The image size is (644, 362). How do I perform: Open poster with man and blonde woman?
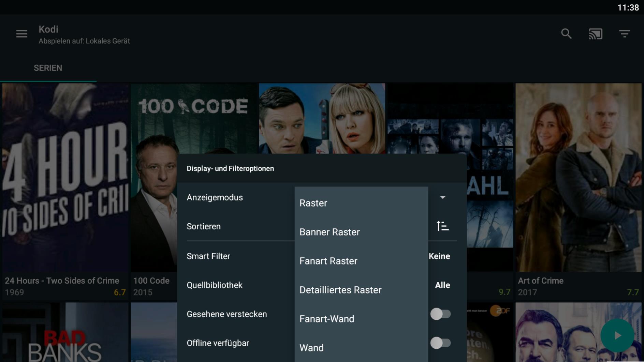coord(322,118)
